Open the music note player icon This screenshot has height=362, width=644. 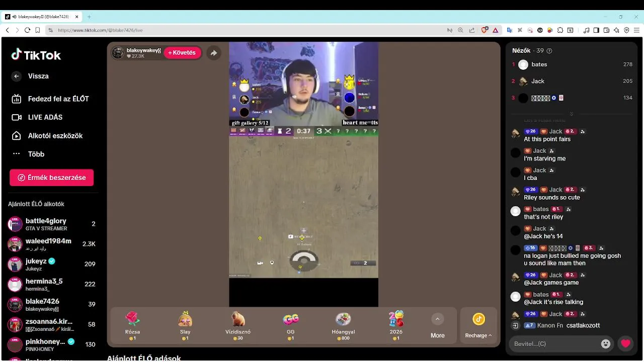click(587, 30)
